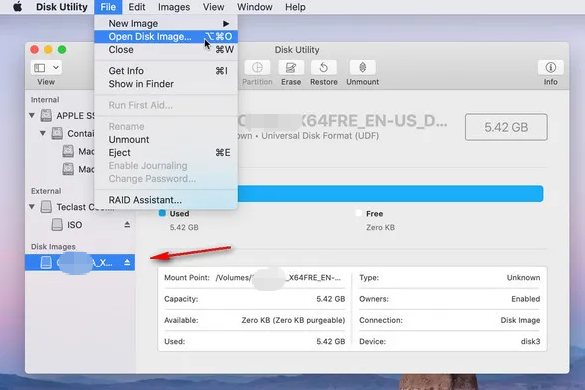Toggle the sidebar View button
Screen dimensions: 585x390
(40, 68)
